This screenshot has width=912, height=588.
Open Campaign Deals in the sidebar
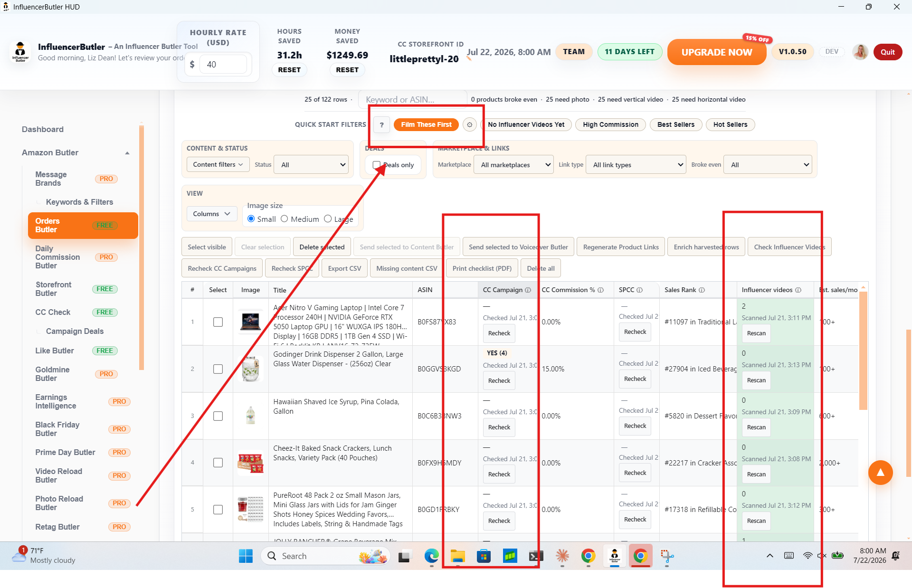(x=75, y=331)
